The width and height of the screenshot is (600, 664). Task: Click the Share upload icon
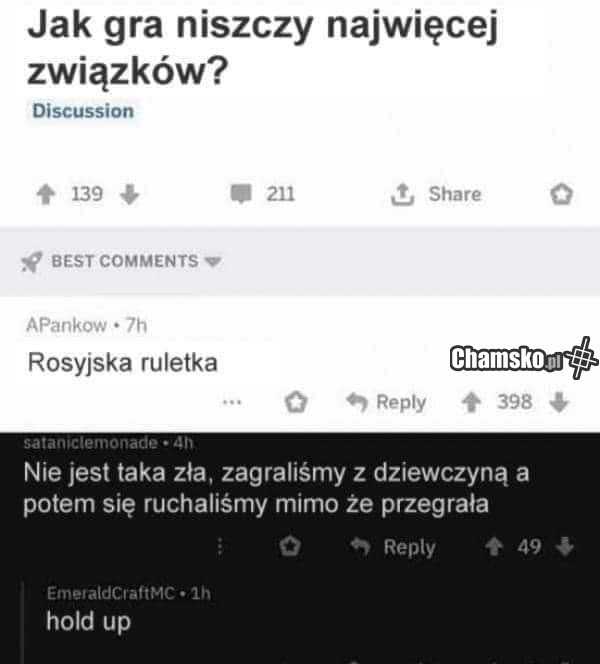(402, 194)
